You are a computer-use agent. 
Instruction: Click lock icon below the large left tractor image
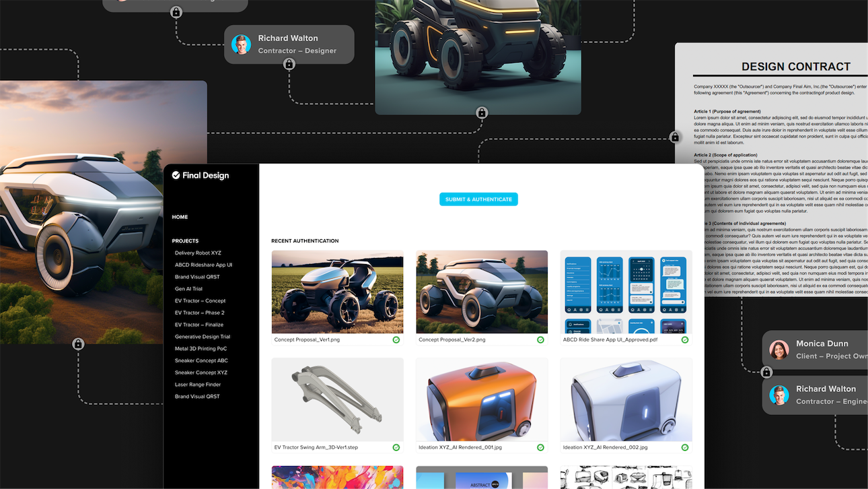coord(78,344)
